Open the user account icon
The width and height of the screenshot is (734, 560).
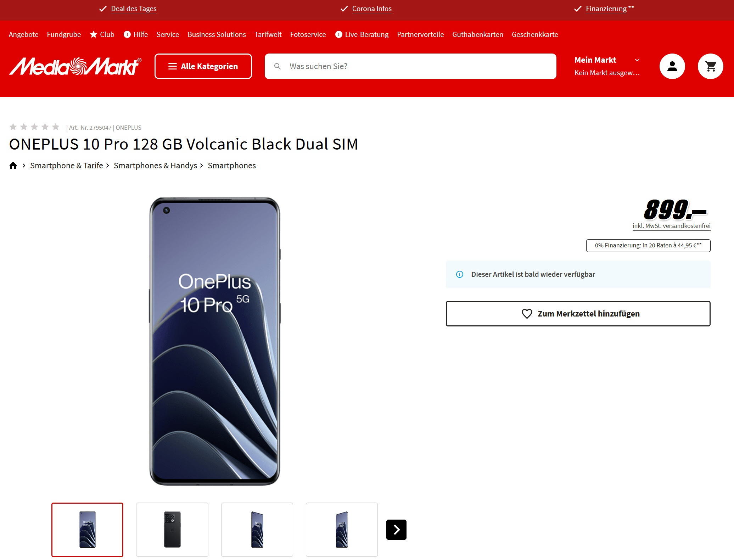(x=672, y=66)
